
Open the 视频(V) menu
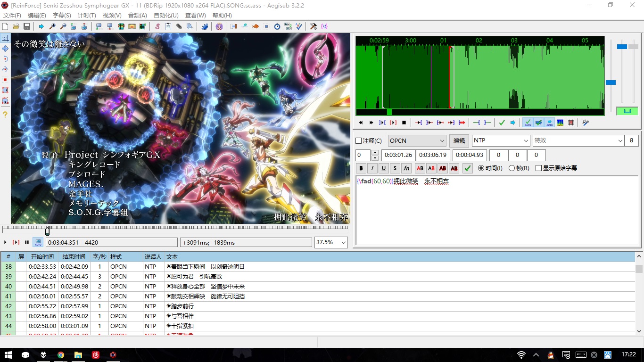click(112, 16)
